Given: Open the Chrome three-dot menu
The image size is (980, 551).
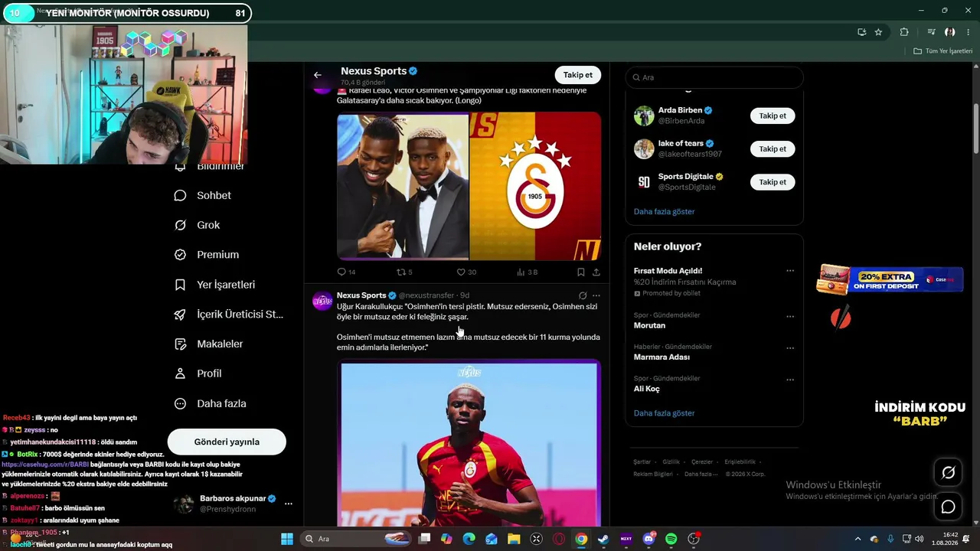Looking at the screenshot, I should (x=967, y=32).
